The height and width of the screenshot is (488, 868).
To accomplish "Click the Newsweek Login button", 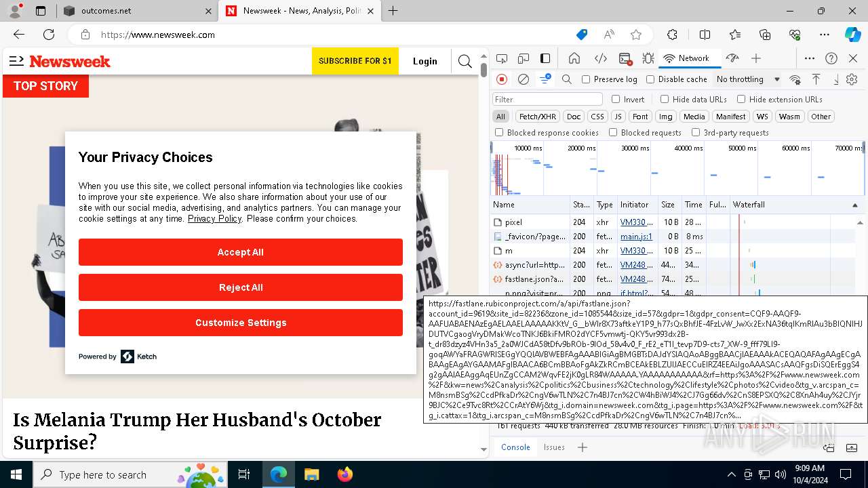I will [425, 61].
